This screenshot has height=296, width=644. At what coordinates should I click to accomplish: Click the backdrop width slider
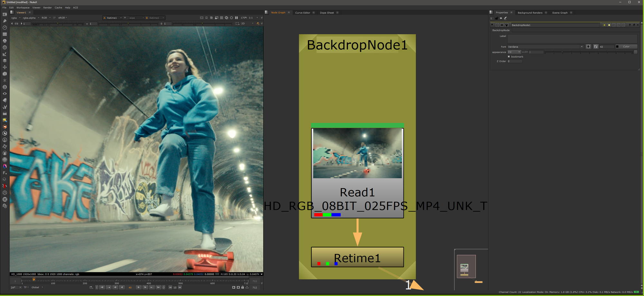click(x=588, y=52)
